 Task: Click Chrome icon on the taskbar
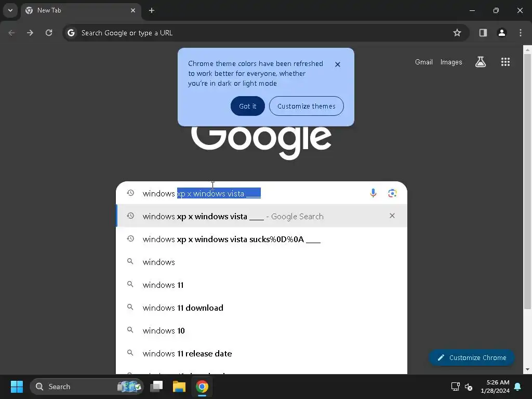point(202,387)
